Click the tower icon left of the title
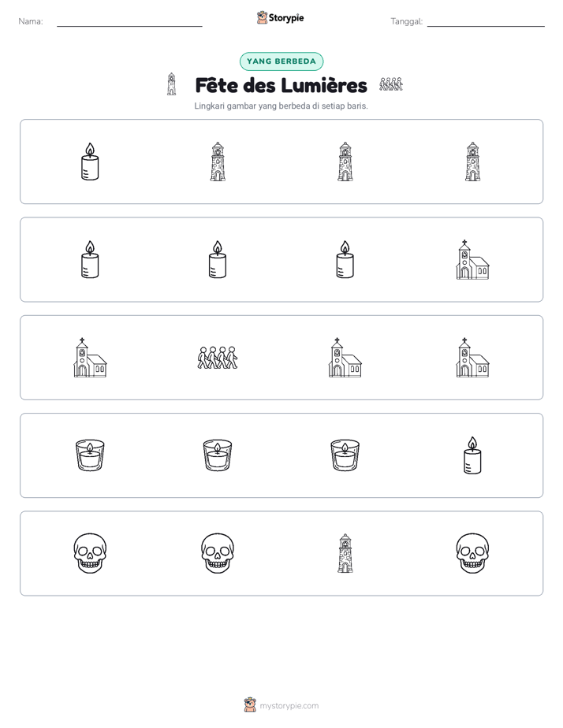Viewport: 563px width, 728px height. (171, 84)
